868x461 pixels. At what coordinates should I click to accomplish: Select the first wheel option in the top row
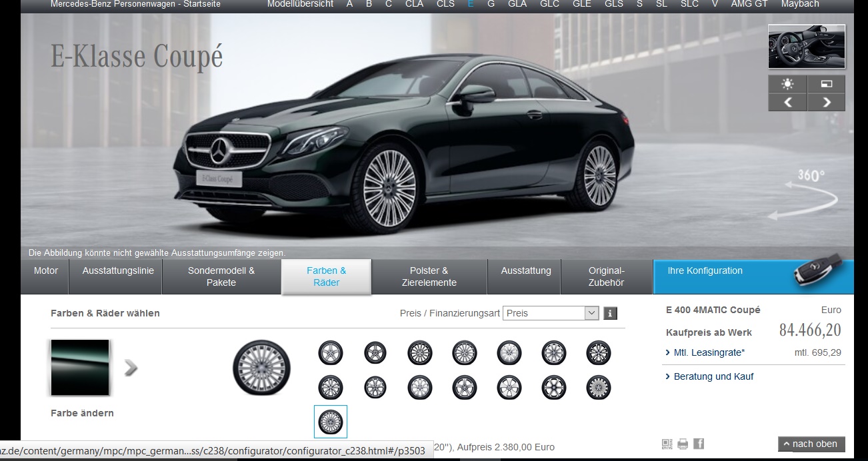point(331,352)
